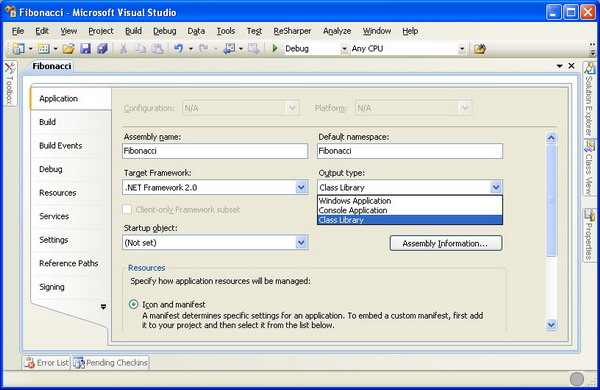600x390 pixels.
Task: Choose Class Library in the output type list
Action: click(410, 220)
